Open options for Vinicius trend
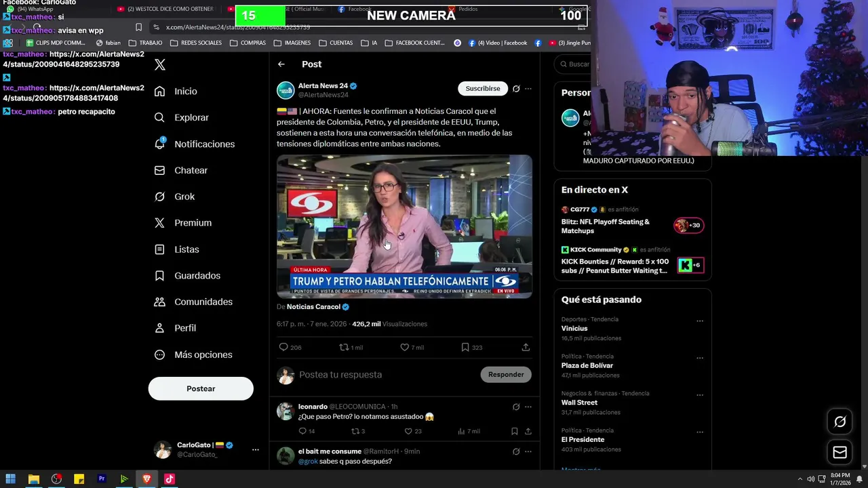Viewport: 868px width, 488px height. click(700, 321)
